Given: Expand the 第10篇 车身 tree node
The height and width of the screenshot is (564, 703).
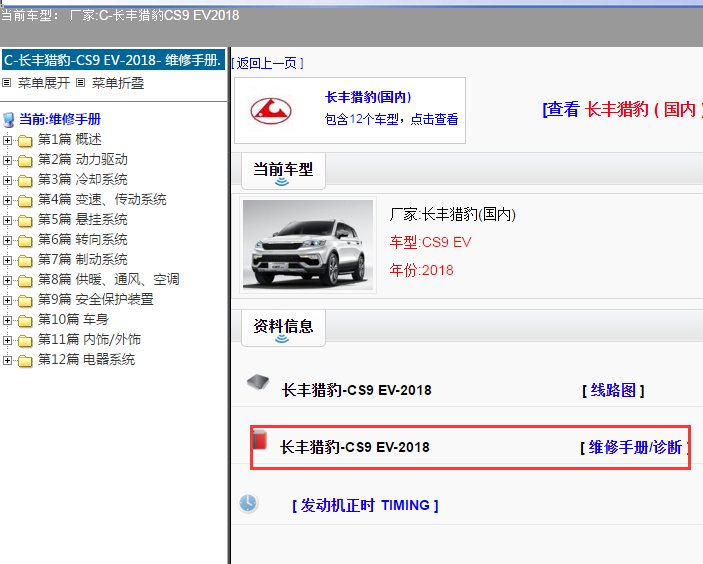Looking at the screenshot, I should (x=7, y=320).
